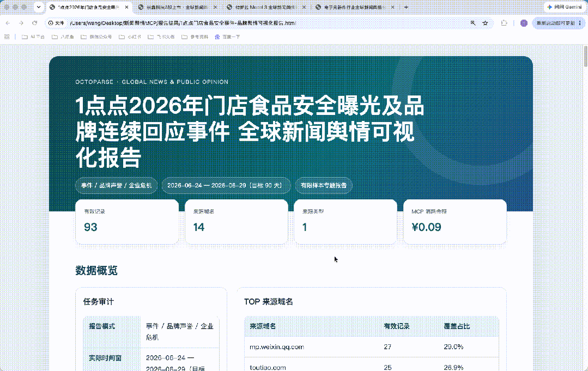588x371 pixels.
Task: Click the 文件 site info chip
Action: [56, 23]
